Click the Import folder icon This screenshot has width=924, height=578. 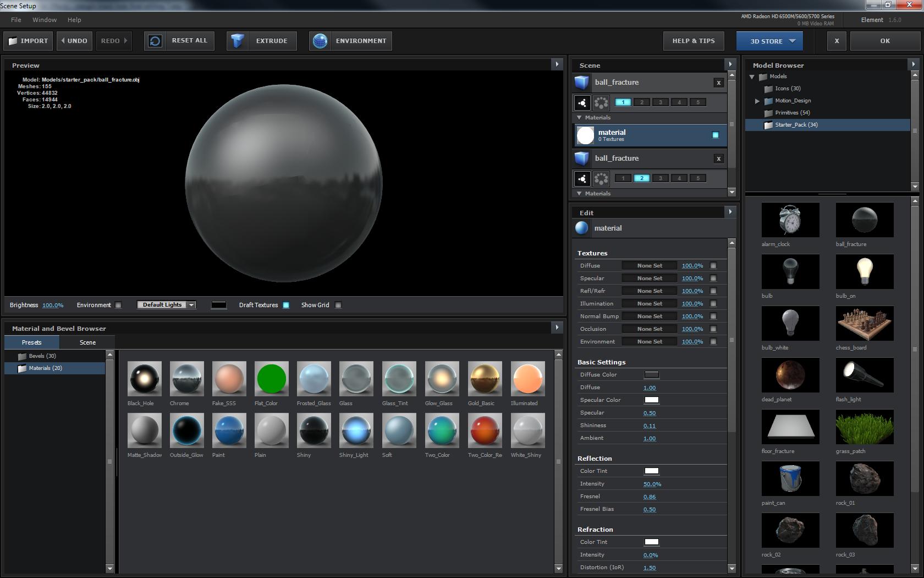coord(13,41)
